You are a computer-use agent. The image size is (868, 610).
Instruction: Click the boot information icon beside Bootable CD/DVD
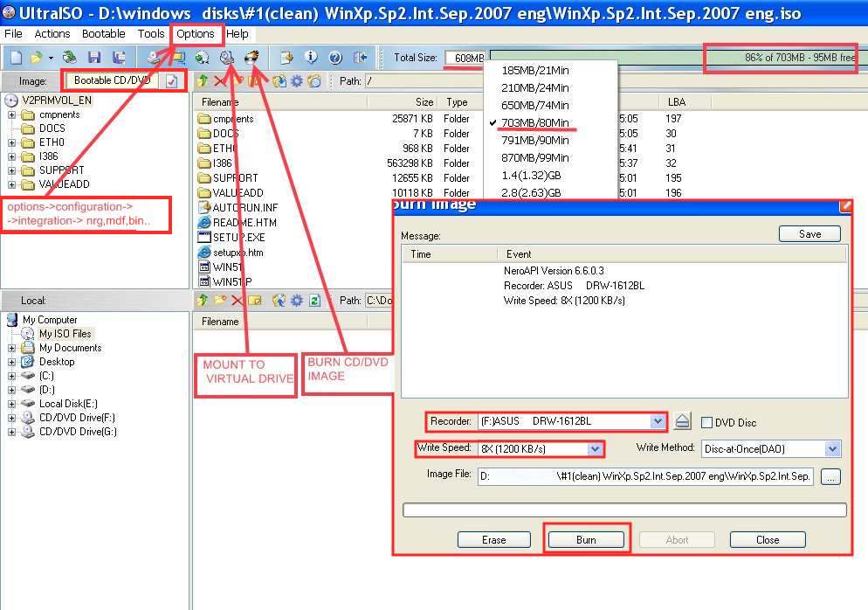coord(172,81)
